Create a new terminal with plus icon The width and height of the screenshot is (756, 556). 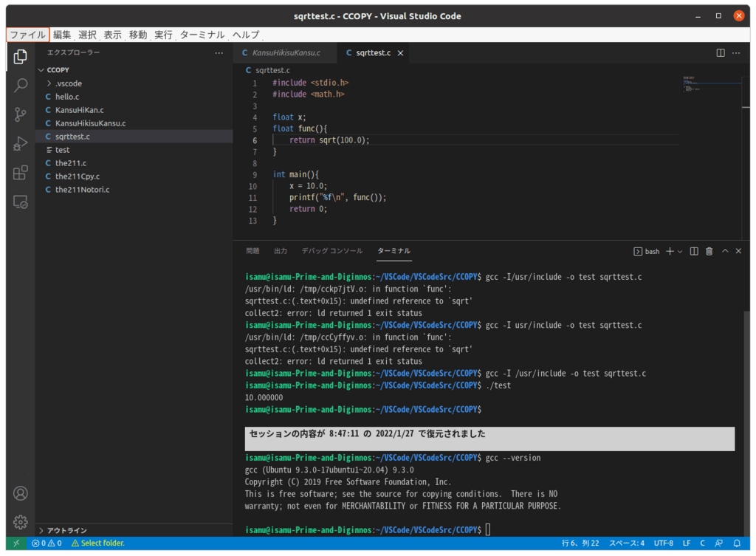point(670,251)
